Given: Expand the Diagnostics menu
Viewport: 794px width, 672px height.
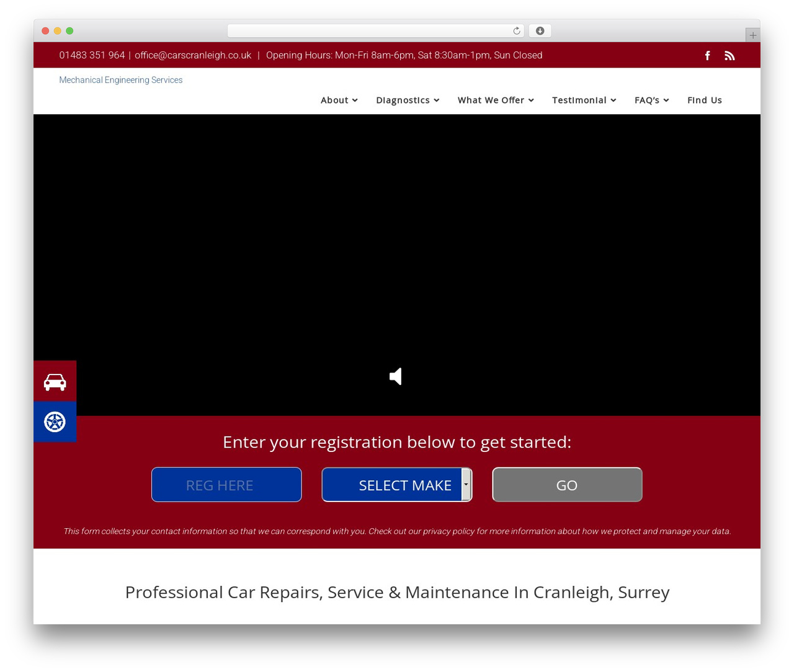Looking at the screenshot, I should [408, 100].
